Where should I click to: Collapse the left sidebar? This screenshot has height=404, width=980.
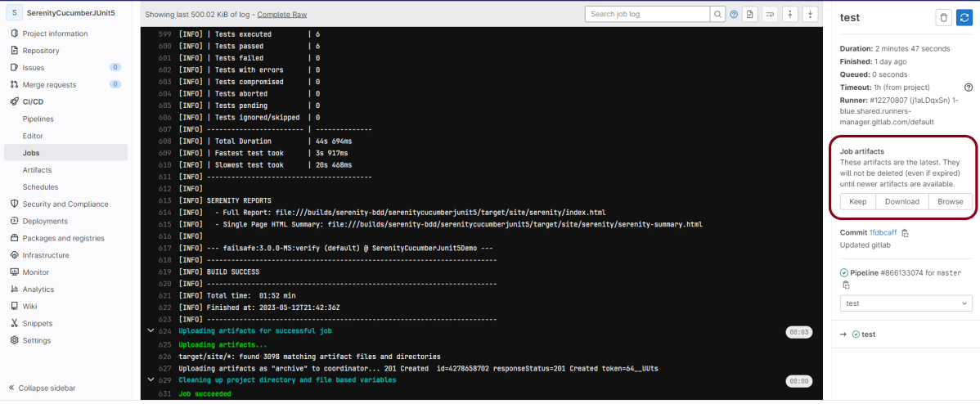(47, 388)
